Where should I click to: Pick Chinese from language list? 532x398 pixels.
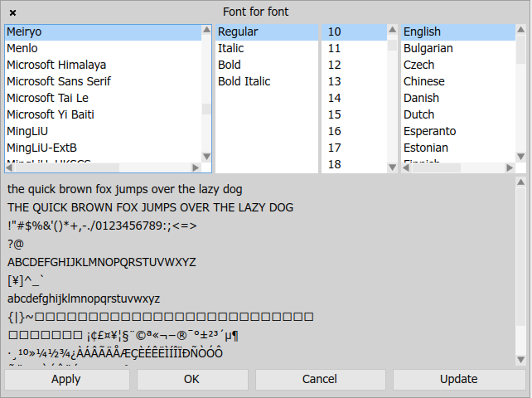[458, 81]
